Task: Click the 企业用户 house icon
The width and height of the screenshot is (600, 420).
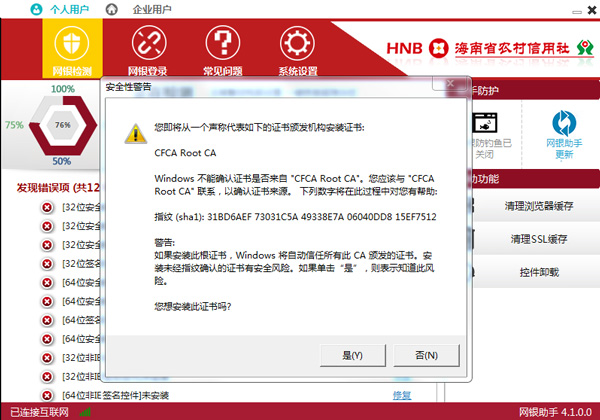Action: [x=112, y=9]
